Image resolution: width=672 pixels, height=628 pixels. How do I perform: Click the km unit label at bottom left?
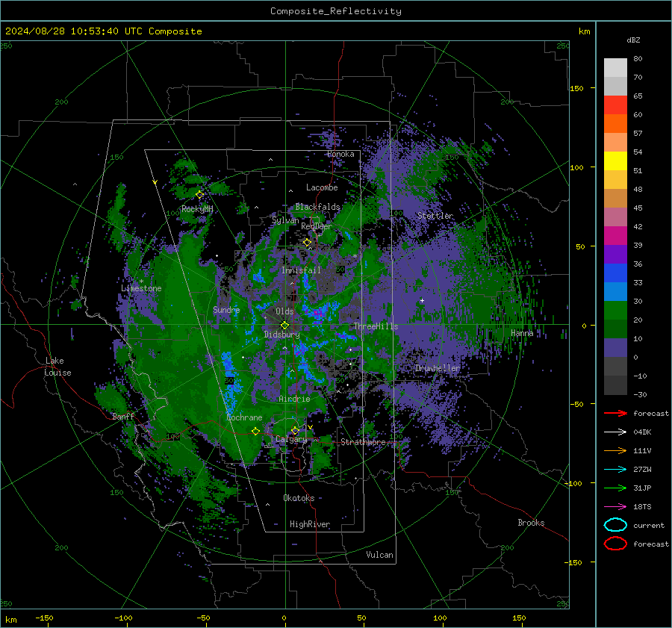10,620
